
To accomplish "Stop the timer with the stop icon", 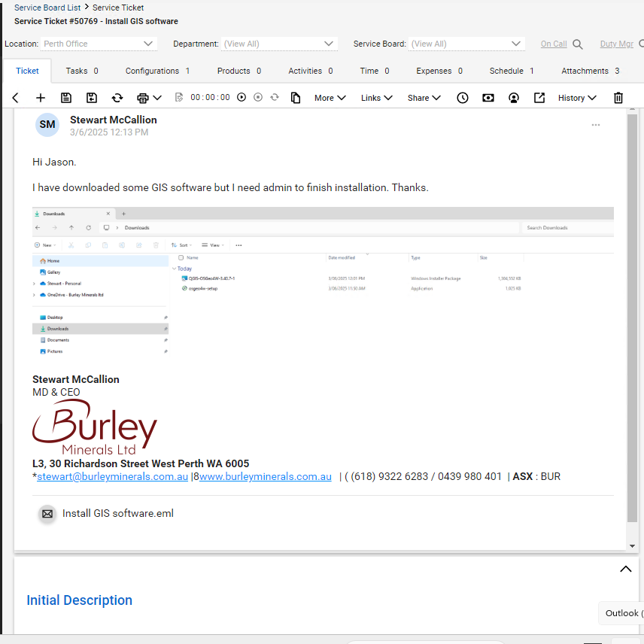I will (x=258, y=97).
